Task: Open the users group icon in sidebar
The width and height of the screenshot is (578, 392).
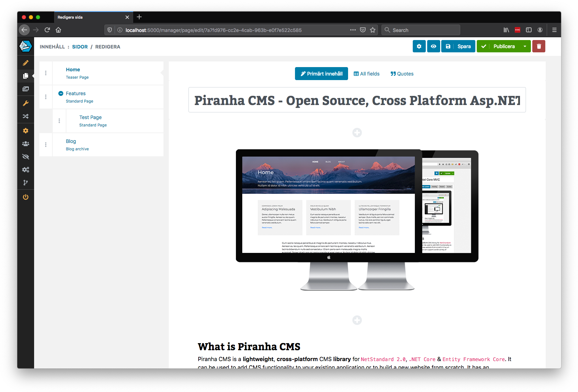Action: tap(26, 144)
